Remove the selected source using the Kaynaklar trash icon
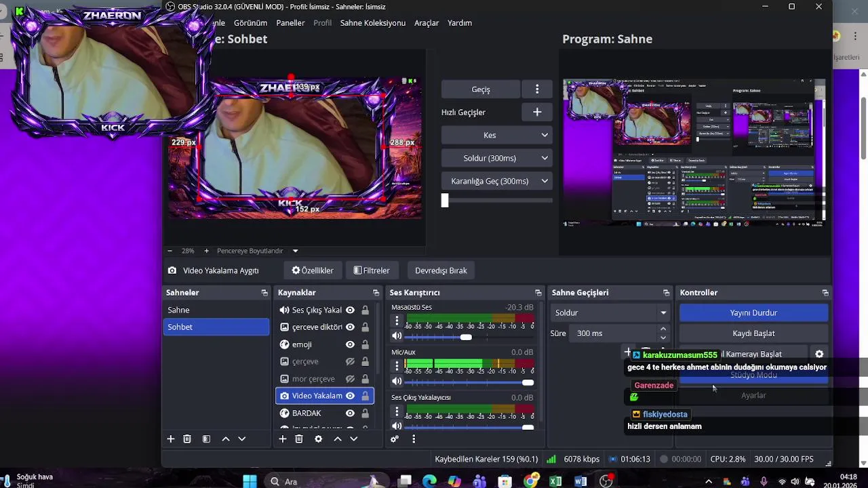The height and width of the screenshot is (488, 868). pos(299,439)
